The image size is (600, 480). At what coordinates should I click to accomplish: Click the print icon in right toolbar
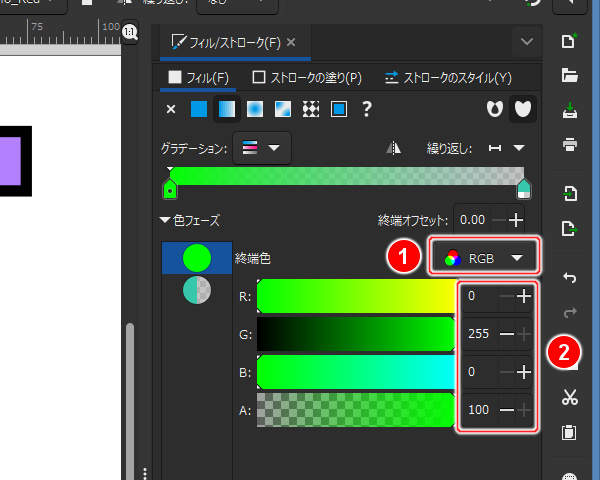coord(570,144)
